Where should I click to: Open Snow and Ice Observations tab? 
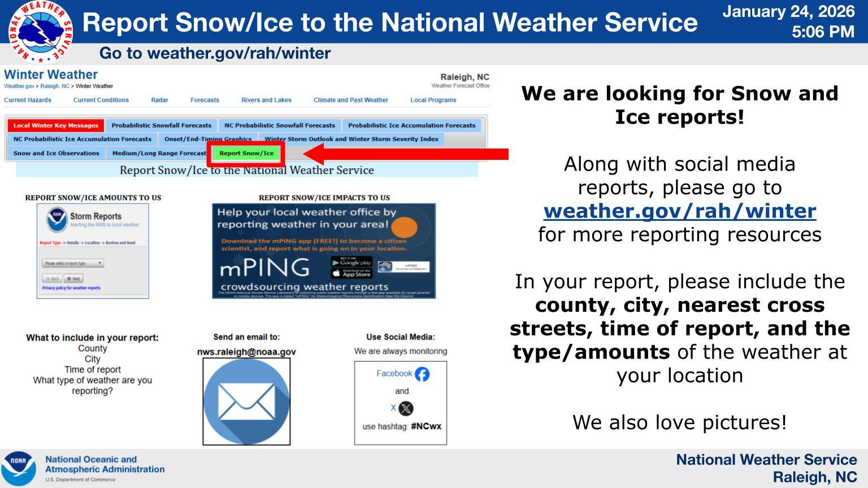coord(57,153)
